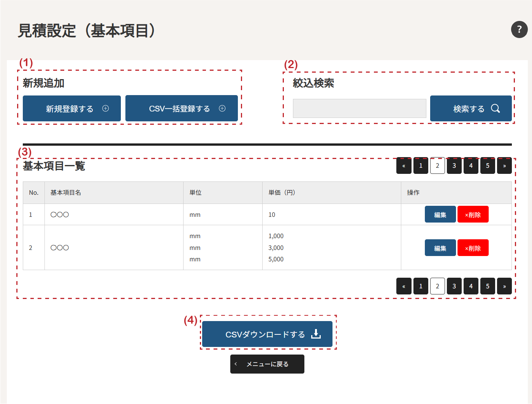Viewport: 532px width, 404px height.
Task: Go to next page in bottom pagination
Action: [x=504, y=286]
